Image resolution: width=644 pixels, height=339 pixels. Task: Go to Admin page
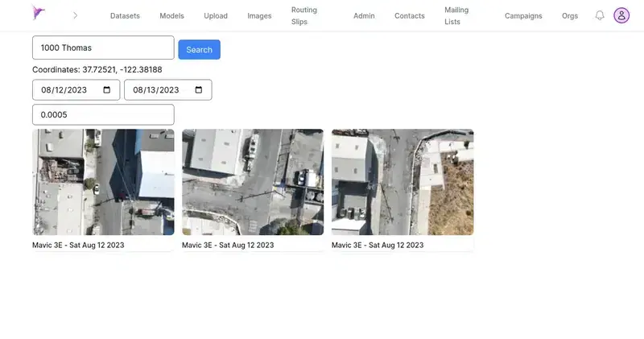[364, 16]
